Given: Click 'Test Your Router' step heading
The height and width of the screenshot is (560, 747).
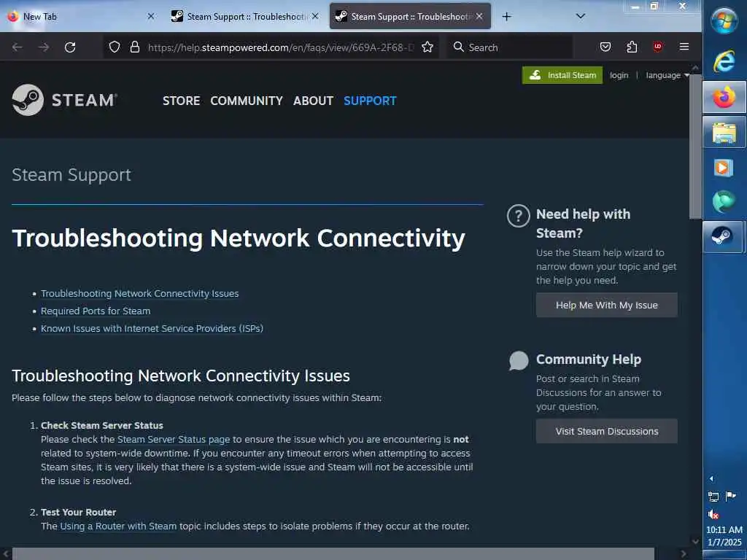Looking at the screenshot, I should tap(79, 513).
